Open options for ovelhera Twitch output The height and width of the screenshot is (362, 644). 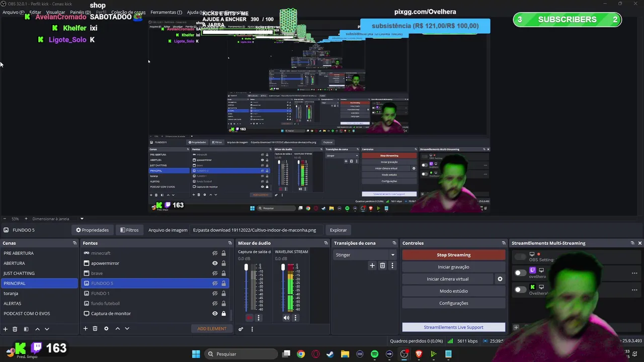click(x=634, y=273)
